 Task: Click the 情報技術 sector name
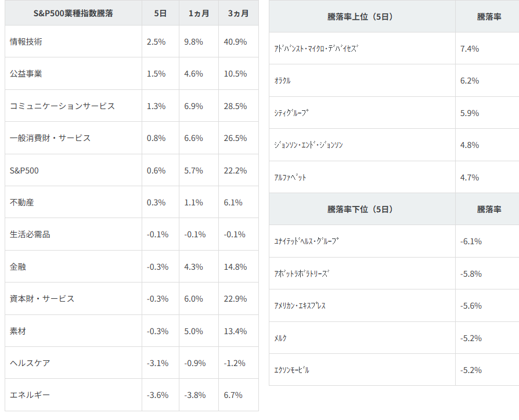[x=26, y=42]
